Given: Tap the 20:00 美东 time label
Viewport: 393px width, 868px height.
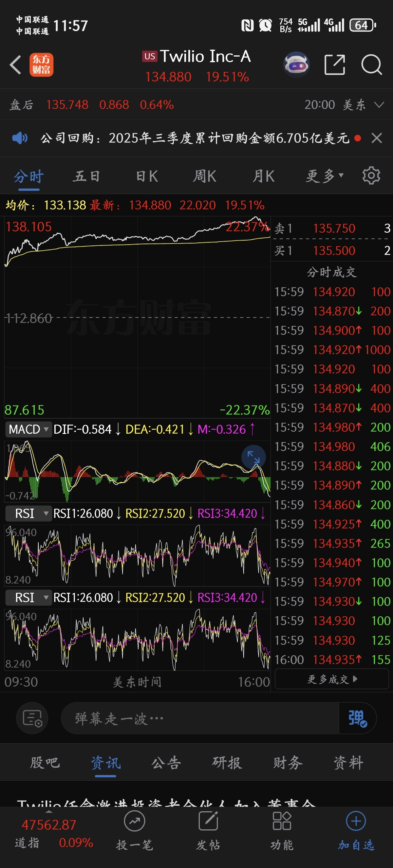Looking at the screenshot, I should pyautogui.click(x=335, y=105).
